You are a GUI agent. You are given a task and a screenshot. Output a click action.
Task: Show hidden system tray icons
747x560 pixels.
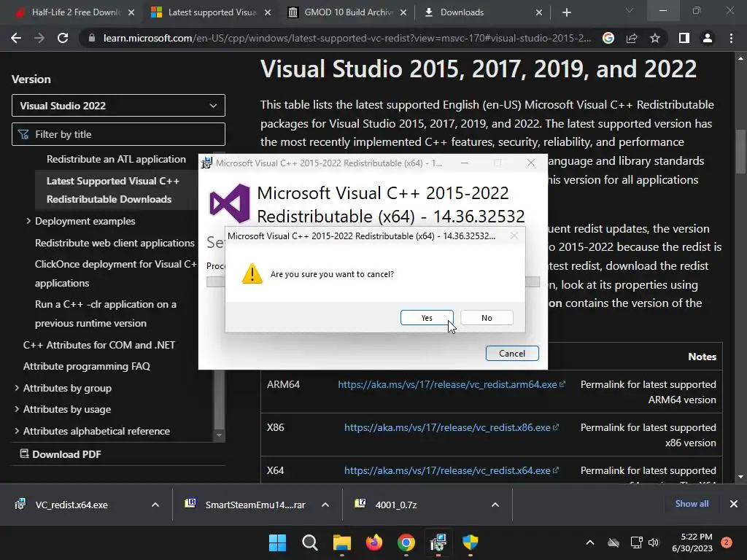pos(589,542)
